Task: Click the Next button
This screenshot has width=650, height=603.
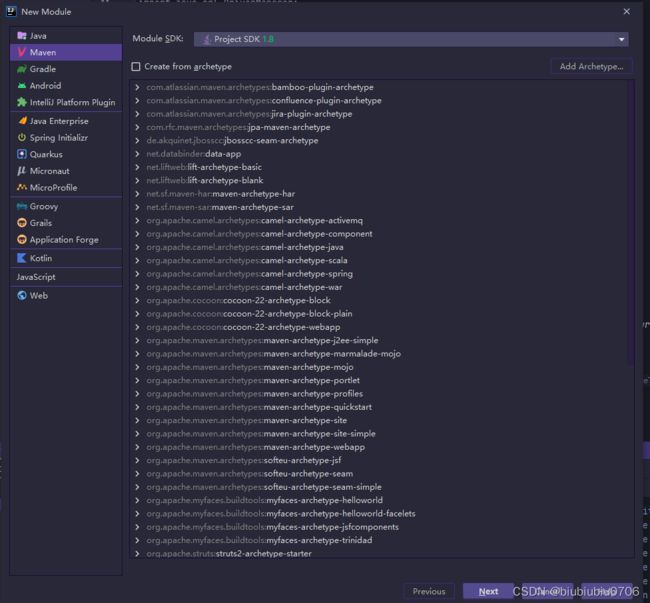Action: click(488, 591)
